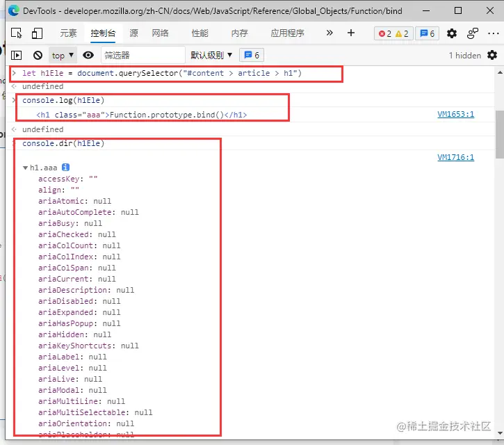Viewport: 504px width, 445px height.
Task: Clear the console
Action: 38,56
